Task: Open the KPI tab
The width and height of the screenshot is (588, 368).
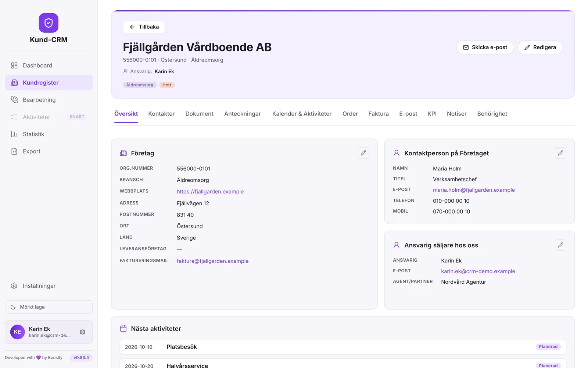Action: click(x=432, y=114)
